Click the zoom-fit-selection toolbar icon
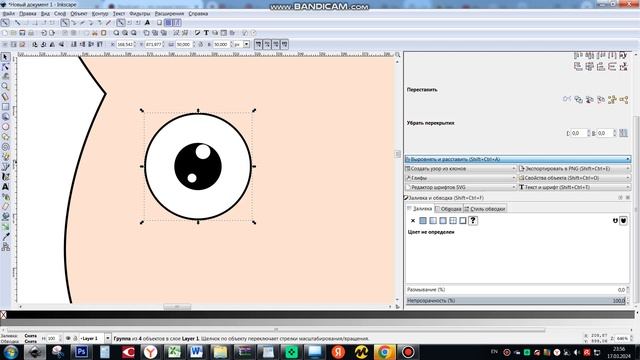The image size is (640, 360). [116, 33]
